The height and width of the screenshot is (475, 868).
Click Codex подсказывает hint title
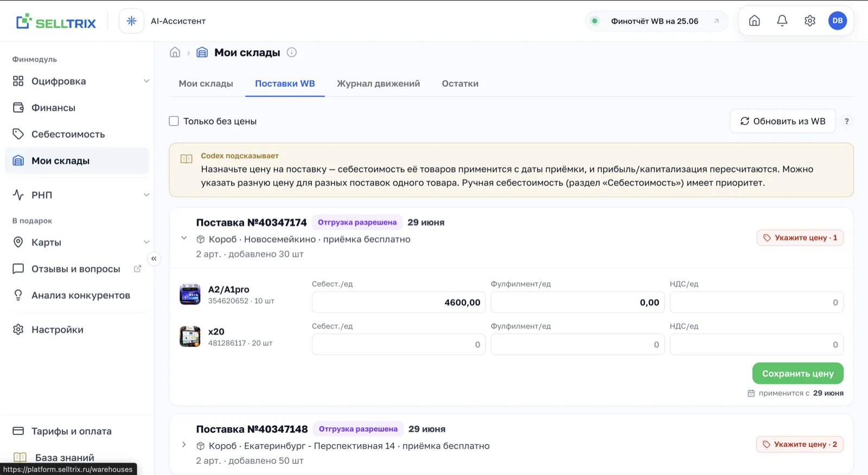(x=240, y=156)
